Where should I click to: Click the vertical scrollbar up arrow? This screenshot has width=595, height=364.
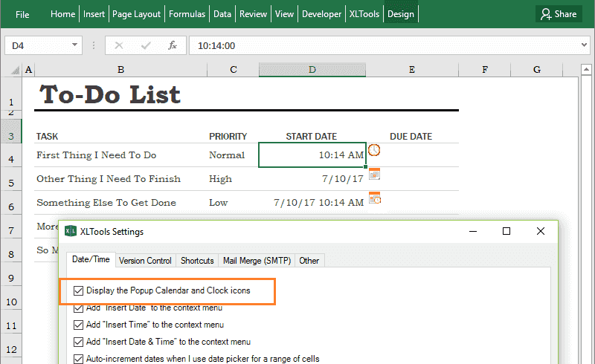tap(586, 69)
